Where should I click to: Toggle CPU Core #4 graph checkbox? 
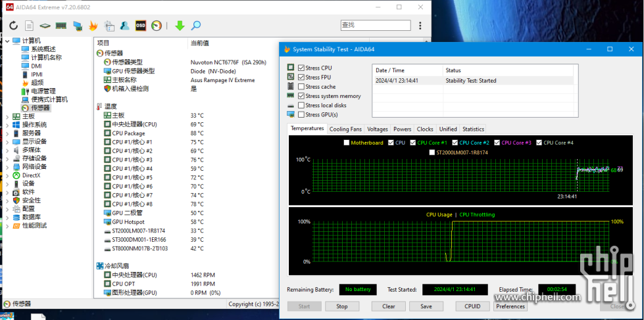coord(539,143)
